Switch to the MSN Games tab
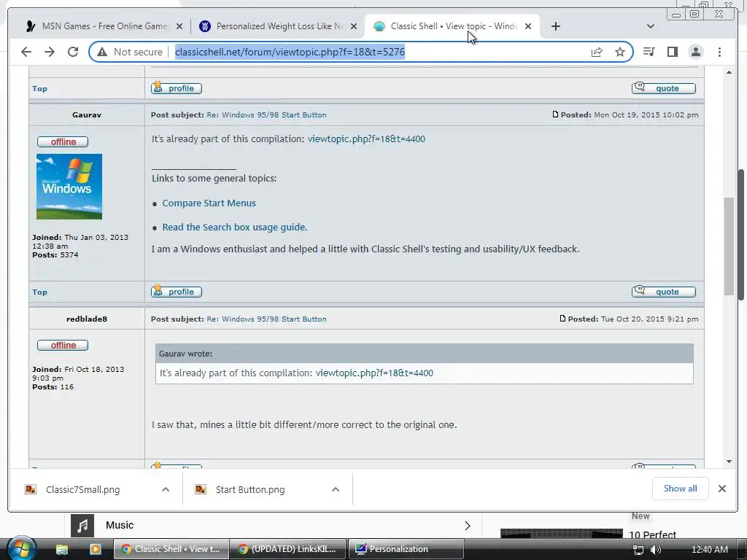Image resolution: width=747 pixels, height=560 pixels. click(104, 26)
